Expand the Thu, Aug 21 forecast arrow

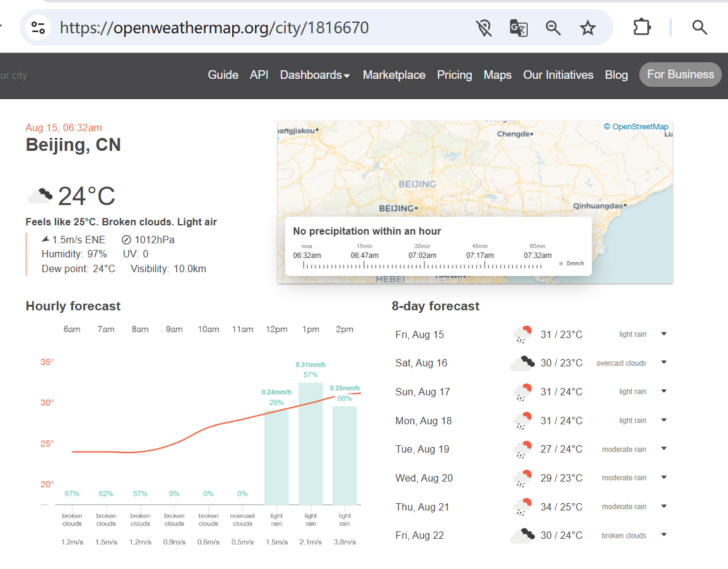tap(664, 507)
